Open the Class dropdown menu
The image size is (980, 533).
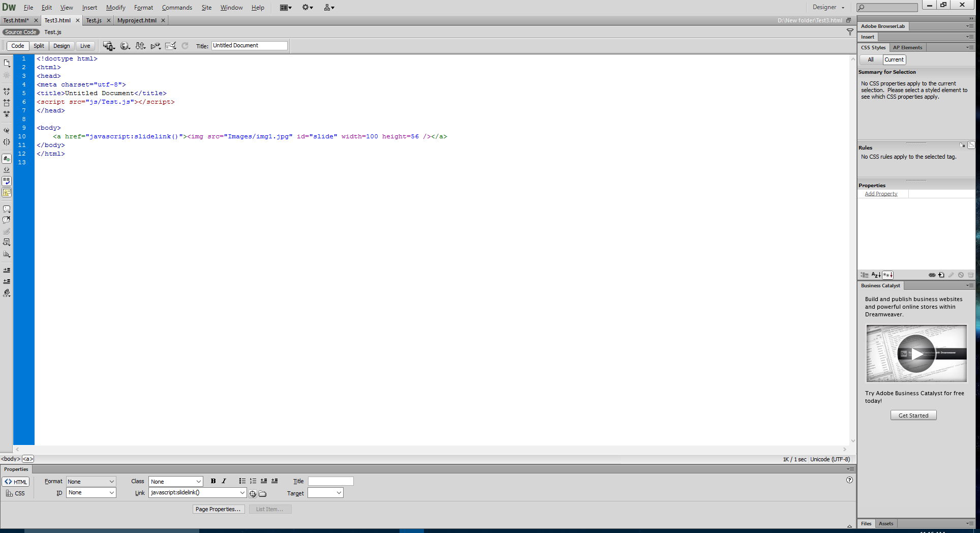click(x=175, y=481)
